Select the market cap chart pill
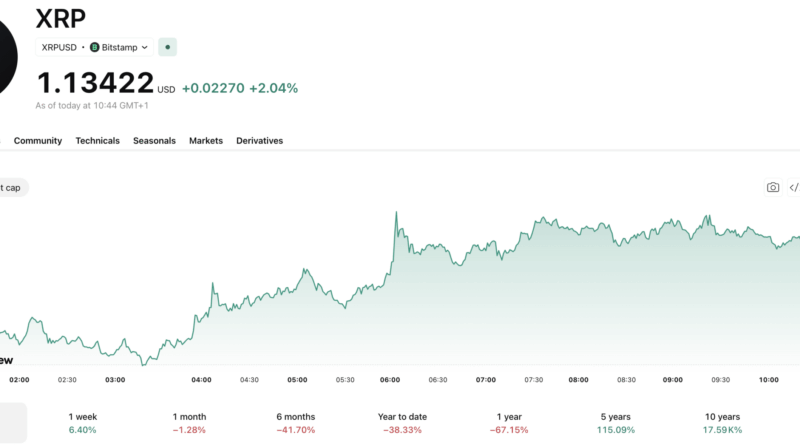 (13, 188)
